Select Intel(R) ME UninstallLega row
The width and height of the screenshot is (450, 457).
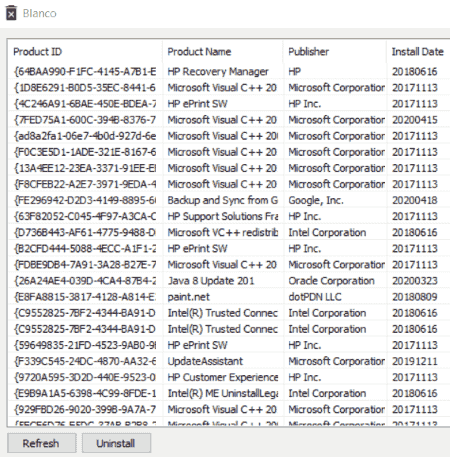[x=228, y=393]
